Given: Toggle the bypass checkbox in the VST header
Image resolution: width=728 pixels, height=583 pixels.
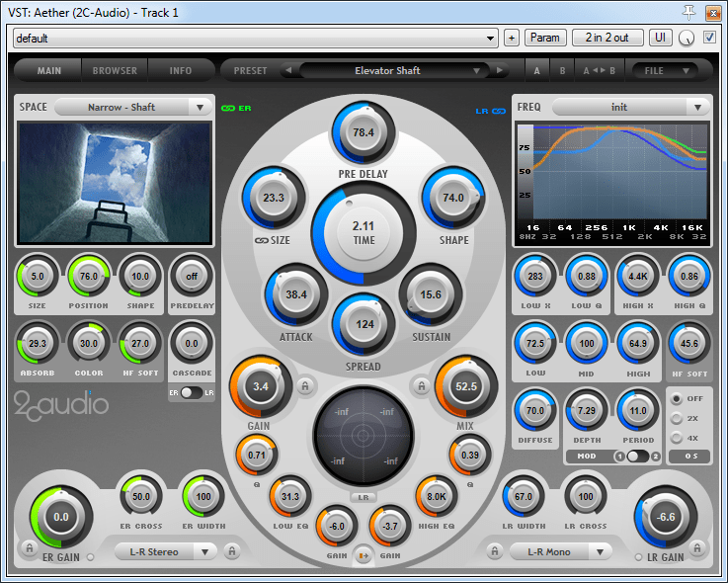Looking at the screenshot, I should point(709,38).
